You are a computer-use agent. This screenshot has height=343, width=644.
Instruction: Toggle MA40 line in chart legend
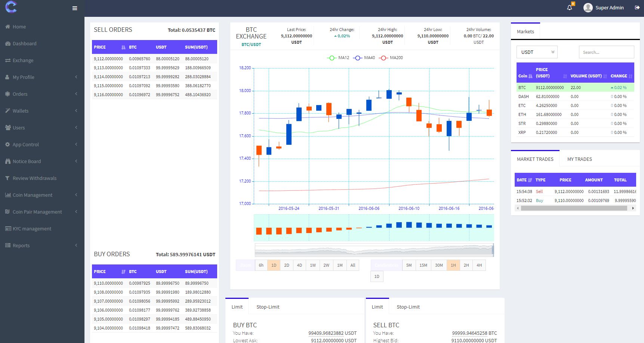(x=364, y=58)
